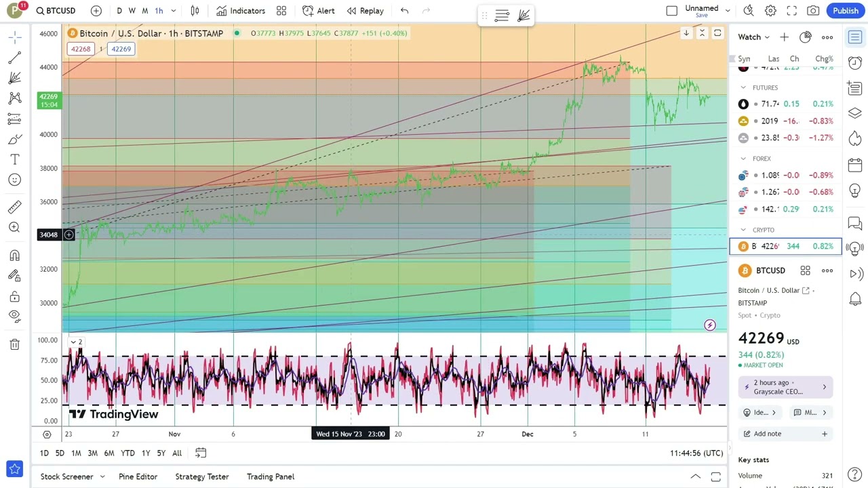Image resolution: width=868 pixels, height=488 pixels.
Task: Open the chart type candles menu
Action: point(195,11)
